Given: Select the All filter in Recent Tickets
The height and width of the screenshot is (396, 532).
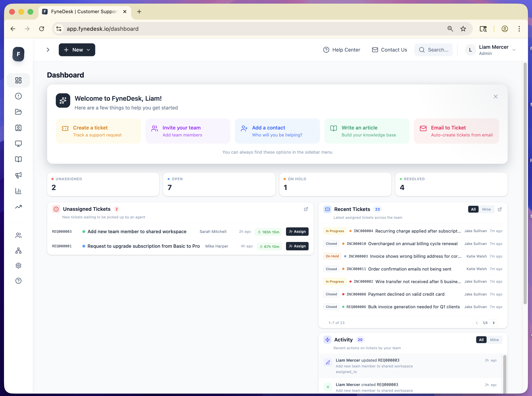Looking at the screenshot, I should (473, 209).
